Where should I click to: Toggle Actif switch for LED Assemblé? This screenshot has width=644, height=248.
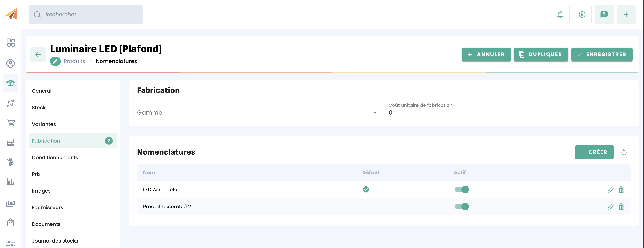461,190
